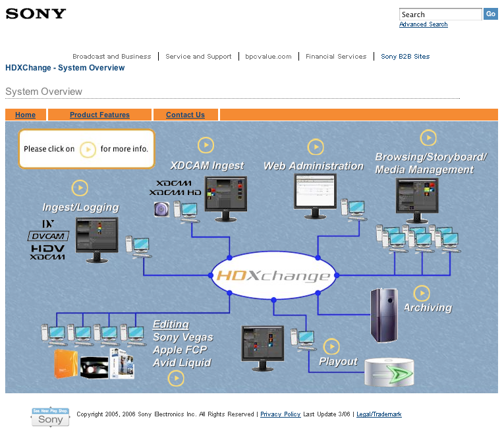Click the Go search button
The width and height of the screenshot is (504, 442).
pos(491,14)
